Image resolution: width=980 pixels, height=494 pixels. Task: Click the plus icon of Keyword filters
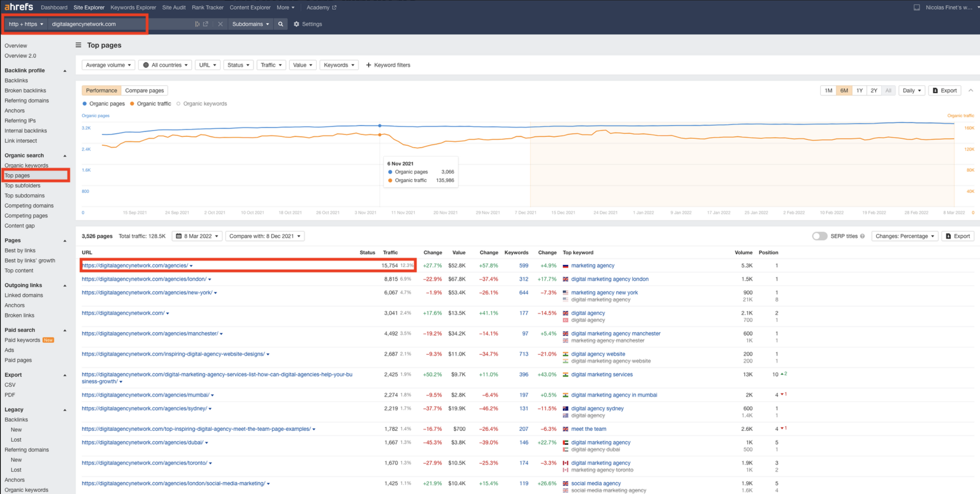pos(368,65)
